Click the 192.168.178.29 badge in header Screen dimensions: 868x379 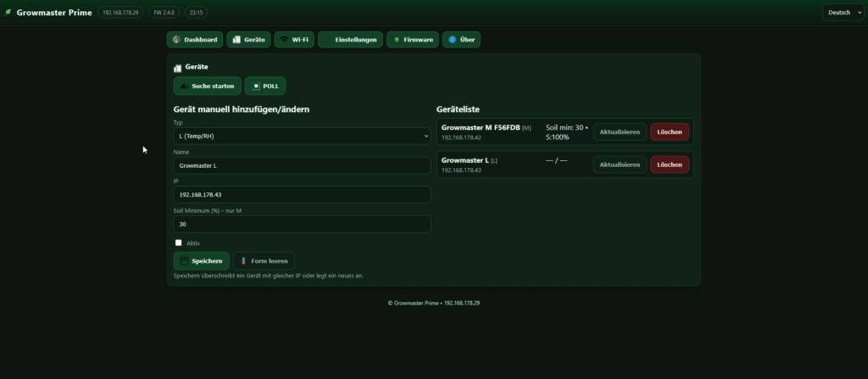(120, 12)
